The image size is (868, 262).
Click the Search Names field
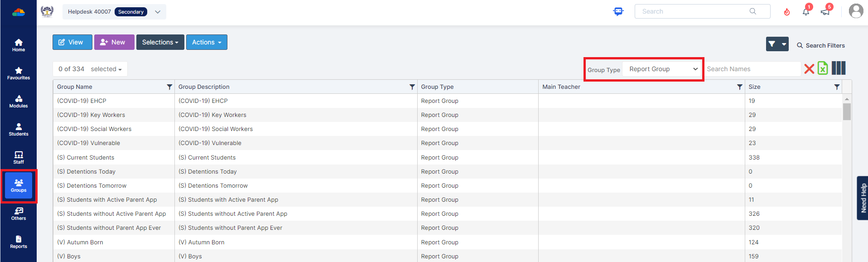tap(752, 69)
